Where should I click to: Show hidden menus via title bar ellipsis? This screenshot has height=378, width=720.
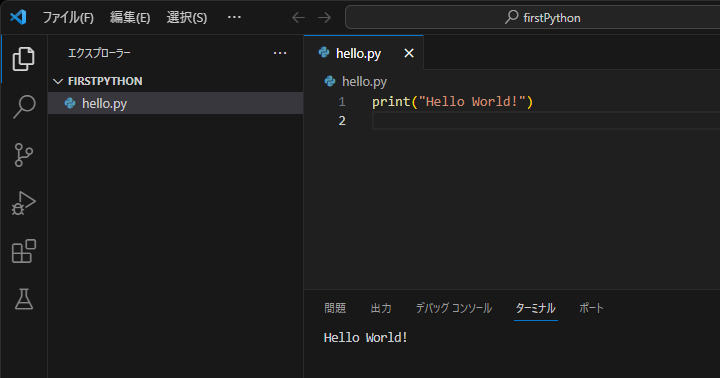(234, 17)
